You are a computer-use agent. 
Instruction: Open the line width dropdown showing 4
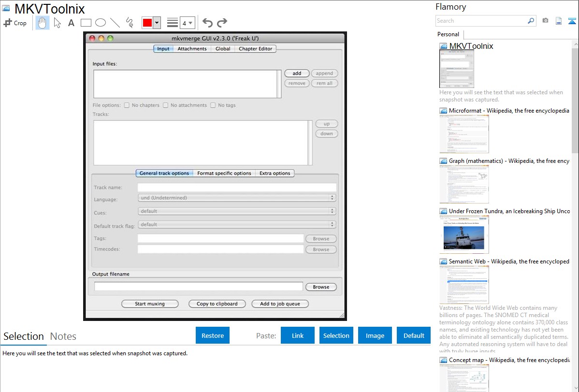point(188,23)
